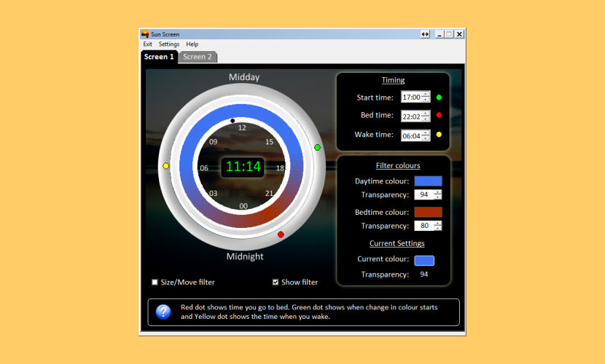Switch to the Screen 2 tab
605x364 pixels.
(197, 57)
